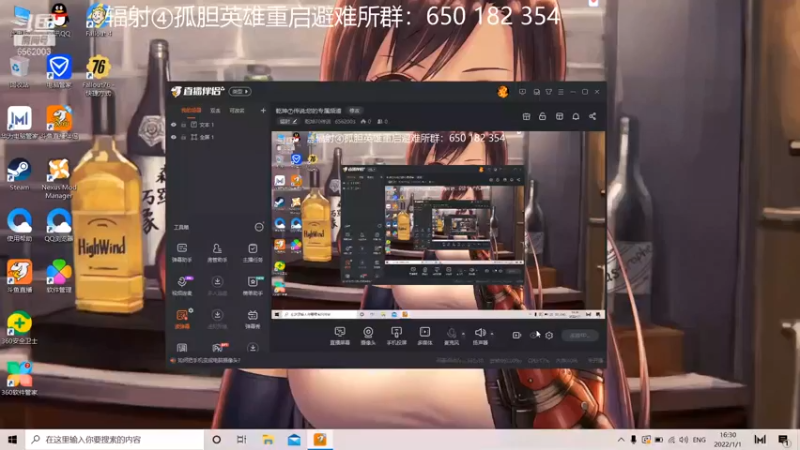The height and width of the screenshot is (450, 800).
Task: Mute the 麦克风 microphone
Action: pyautogui.click(x=451, y=336)
